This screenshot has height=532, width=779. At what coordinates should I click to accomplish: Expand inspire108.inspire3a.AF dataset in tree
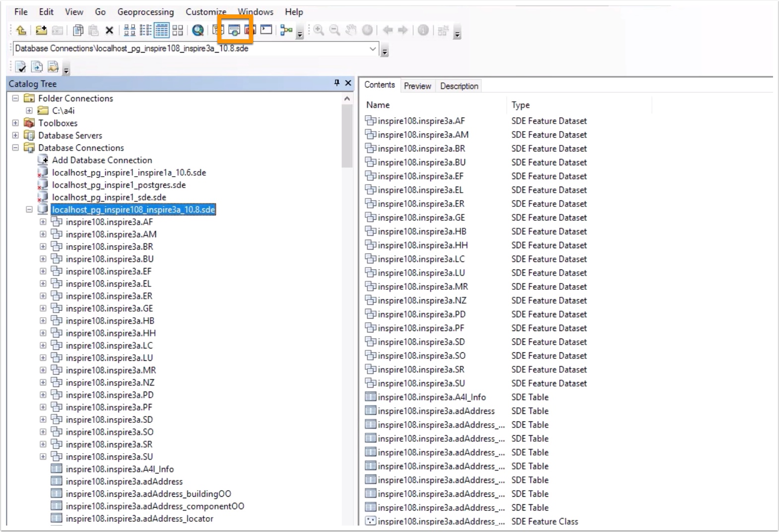(x=43, y=222)
